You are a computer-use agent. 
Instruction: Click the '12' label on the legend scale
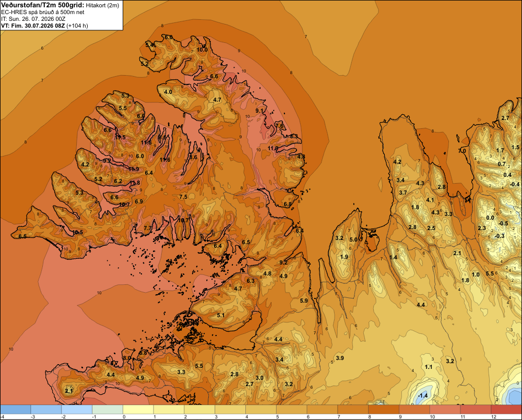click(x=494, y=417)
